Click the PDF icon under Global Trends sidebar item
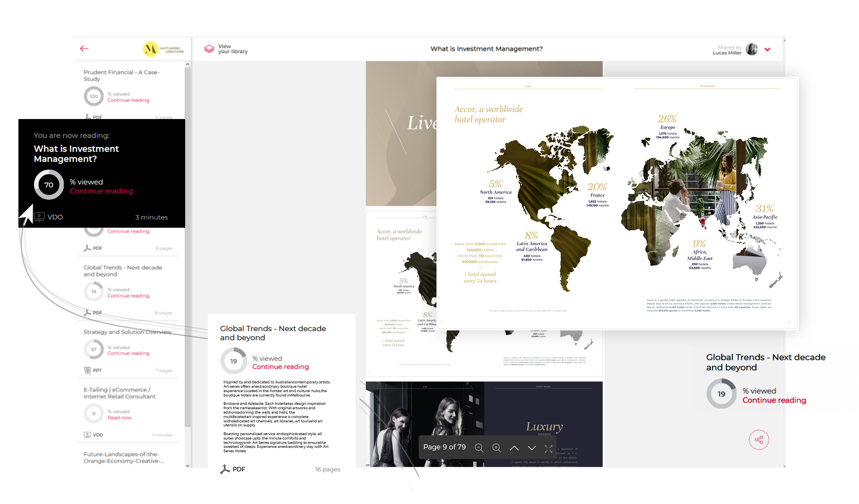 coord(87,313)
